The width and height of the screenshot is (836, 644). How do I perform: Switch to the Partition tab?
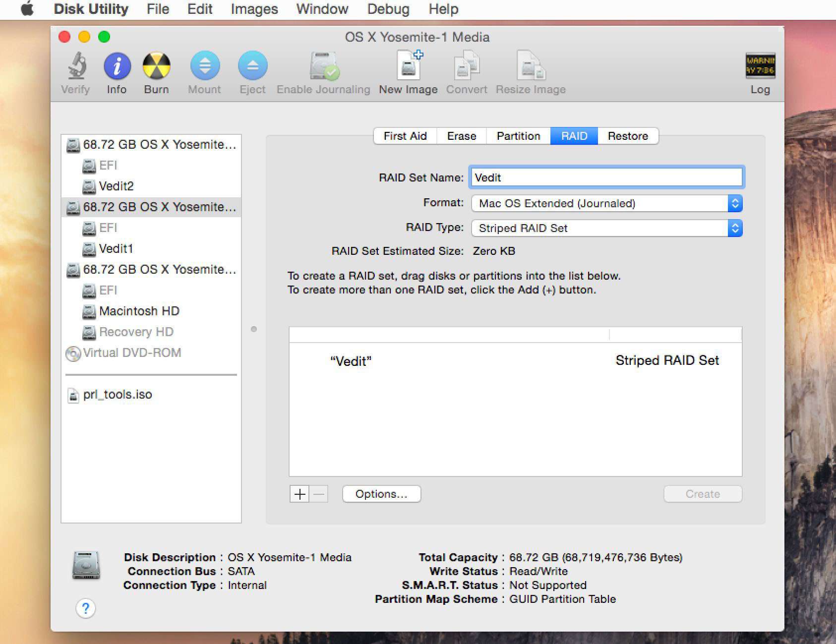coord(519,136)
